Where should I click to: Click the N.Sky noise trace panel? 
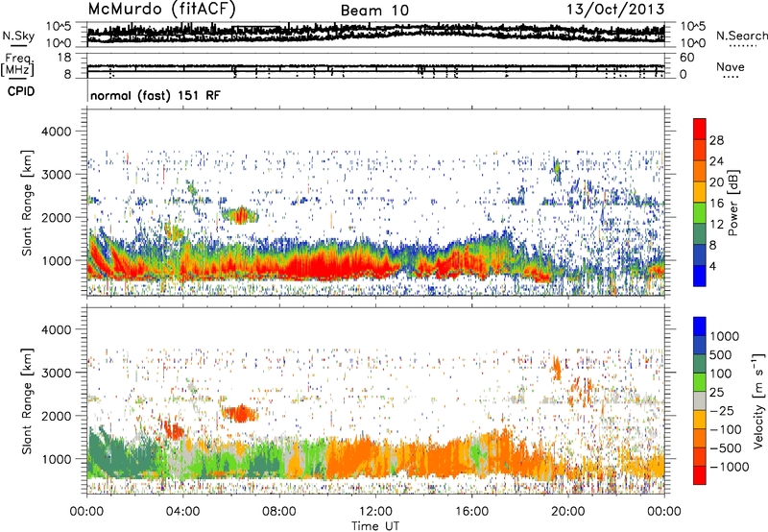(x=375, y=35)
